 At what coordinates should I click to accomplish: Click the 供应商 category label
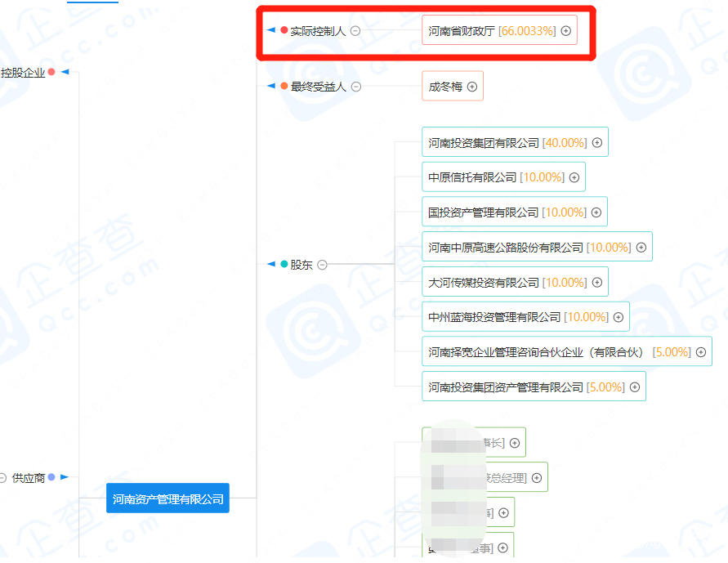tap(29, 478)
